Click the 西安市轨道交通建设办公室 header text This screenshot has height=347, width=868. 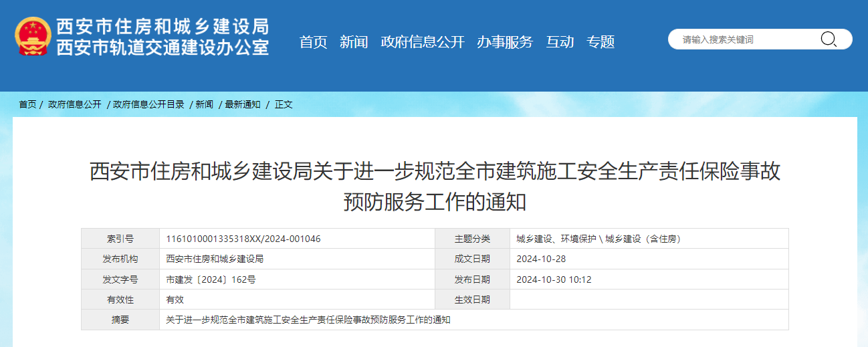(162, 47)
